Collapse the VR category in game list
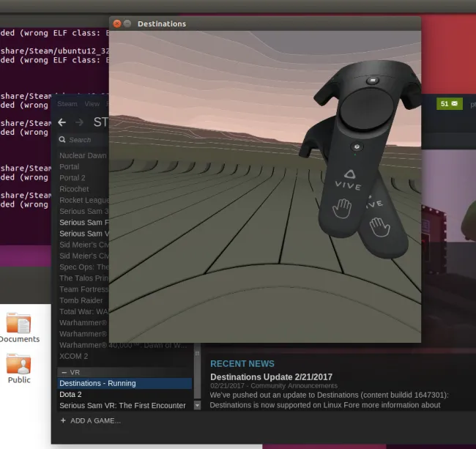The width and height of the screenshot is (476, 449). click(x=64, y=372)
